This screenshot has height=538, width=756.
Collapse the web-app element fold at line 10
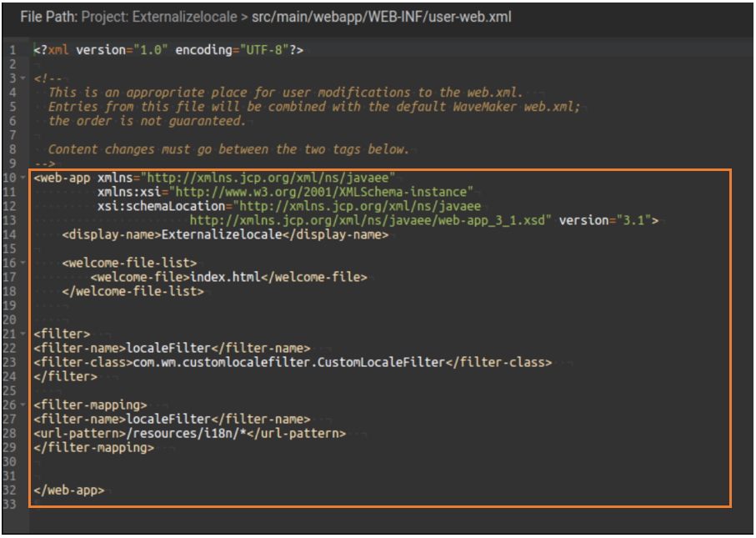(24, 178)
